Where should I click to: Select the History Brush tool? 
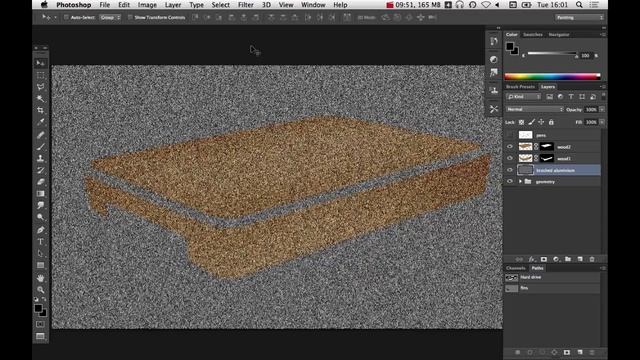[x=40, y=170]
